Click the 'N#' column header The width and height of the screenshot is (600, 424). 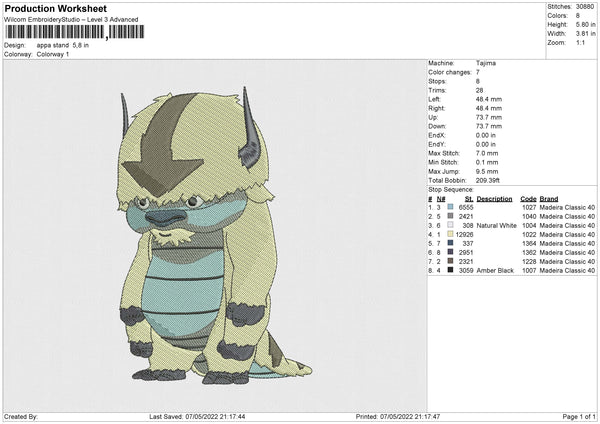(441, 199)
